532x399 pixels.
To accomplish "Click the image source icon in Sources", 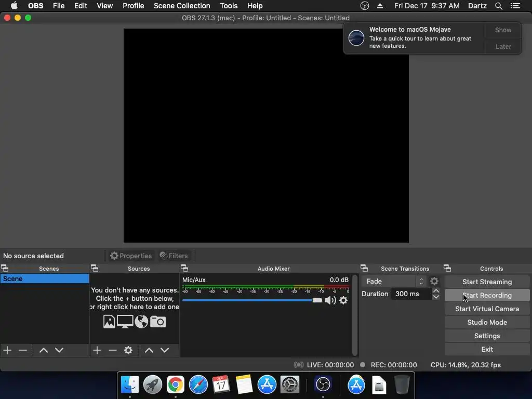I will pos(109,322).
